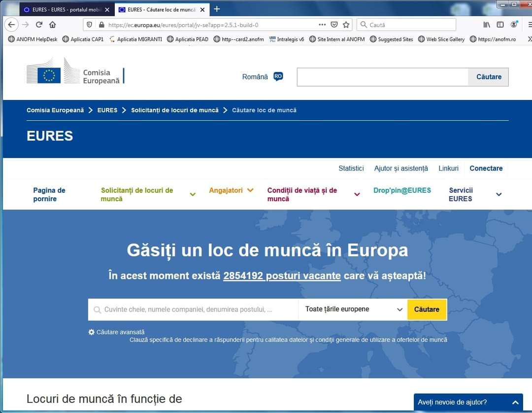532x413 pixels.
Task: Expand the Angajatori menu chevron
Action: click(250, 190)
